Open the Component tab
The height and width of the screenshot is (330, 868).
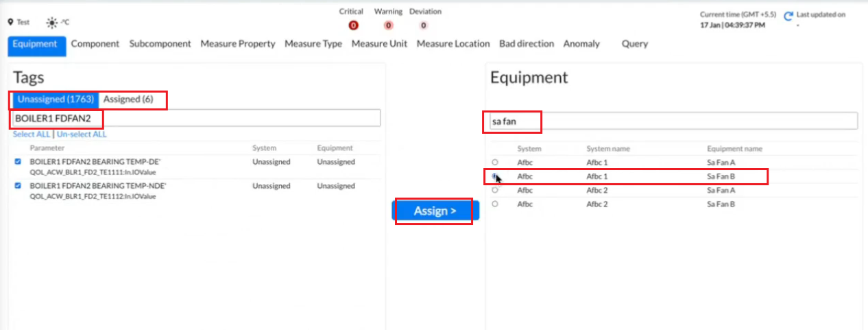tap(95, 44)
